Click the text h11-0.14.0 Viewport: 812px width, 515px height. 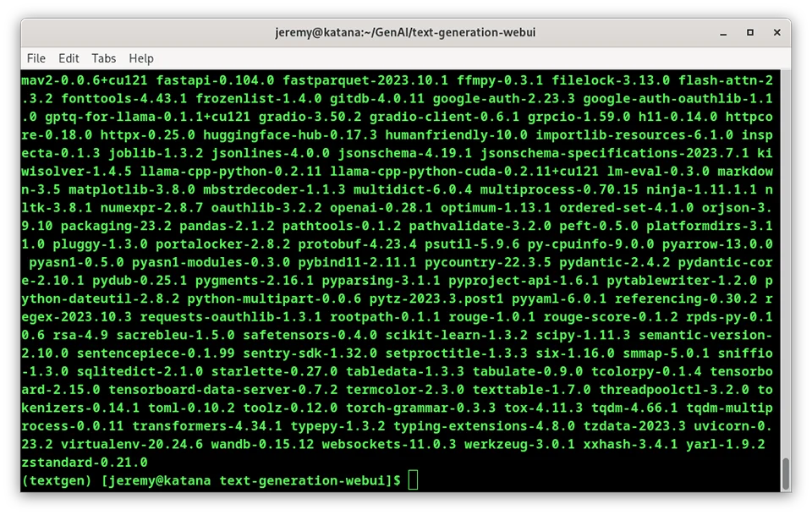tap(678, 117)
